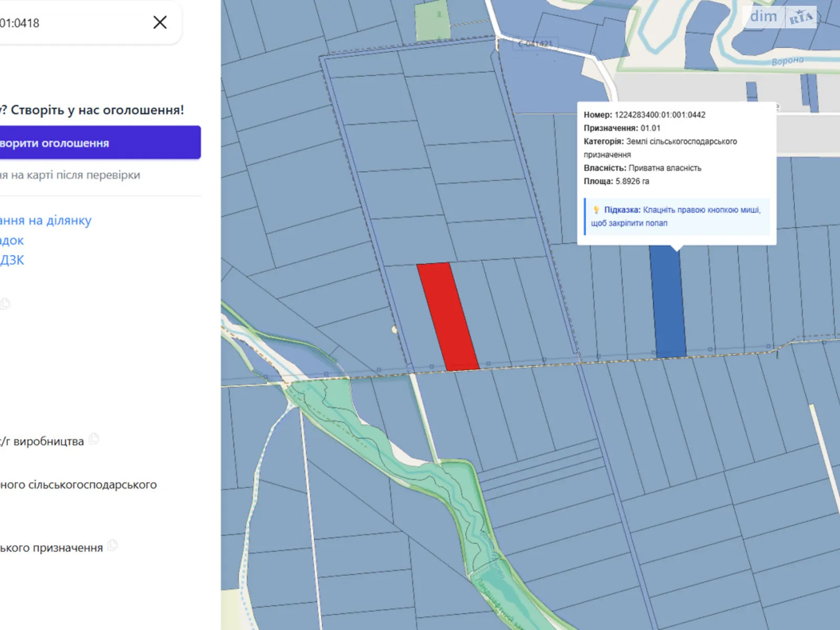This screenshot has height=630, width=840.
Task: Clear the parcel search with the X icon
Action: tap(160, 23)
